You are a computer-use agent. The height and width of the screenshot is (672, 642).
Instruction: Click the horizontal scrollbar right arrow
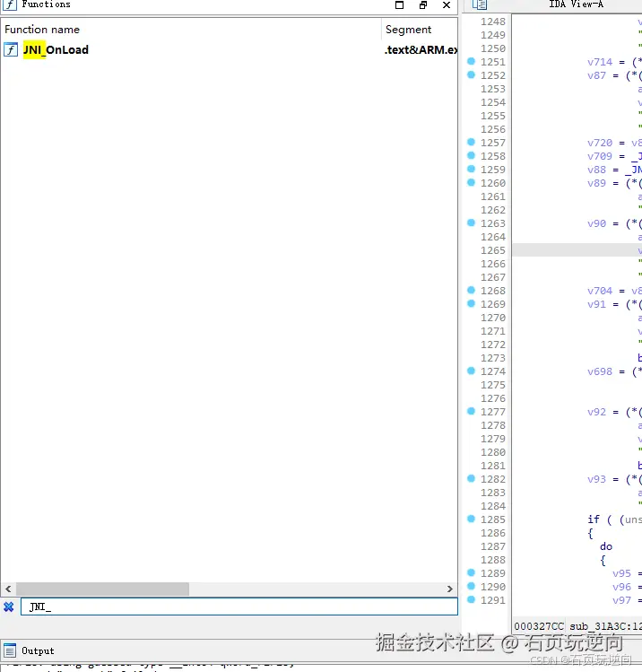450,589
